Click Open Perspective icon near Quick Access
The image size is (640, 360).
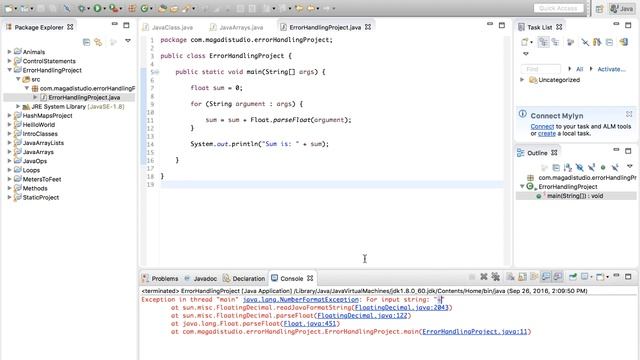pyautogui.click(x=599, y=9)
